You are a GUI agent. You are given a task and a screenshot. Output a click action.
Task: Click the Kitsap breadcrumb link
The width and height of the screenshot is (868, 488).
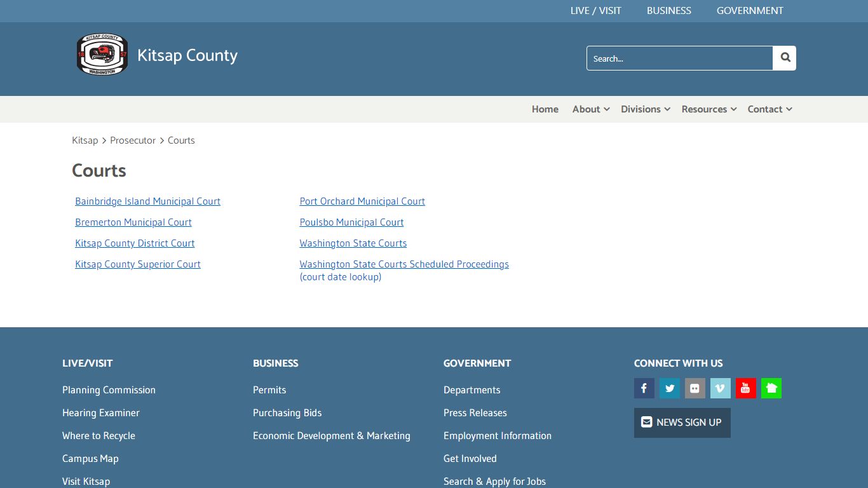(85, 140)
